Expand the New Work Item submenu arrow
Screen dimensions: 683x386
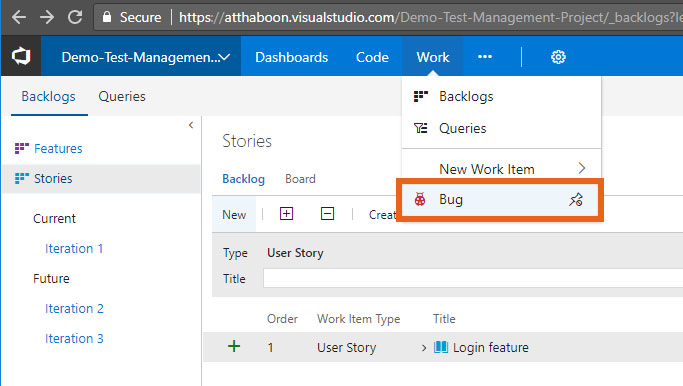(x=582, y=168)
